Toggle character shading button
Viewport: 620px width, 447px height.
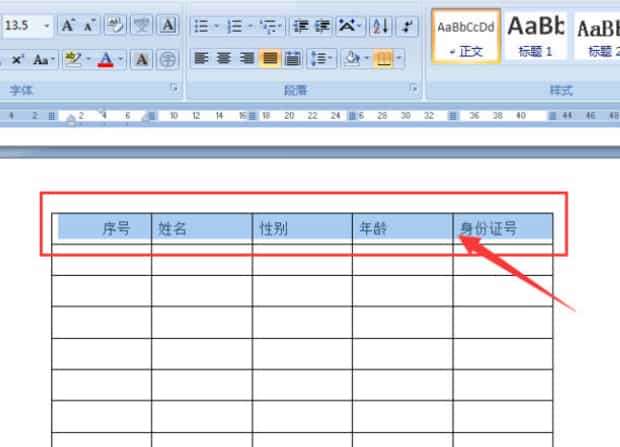pos(142,60)
